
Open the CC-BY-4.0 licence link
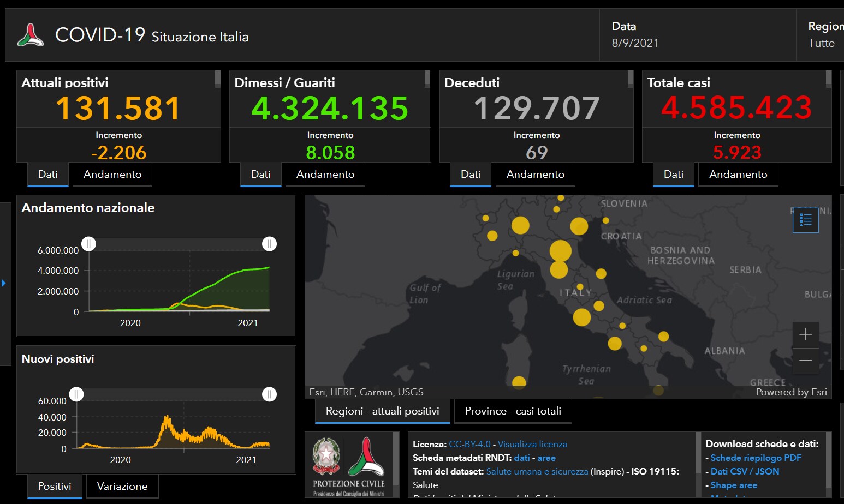pyautogui.click(x=469, y=445)
